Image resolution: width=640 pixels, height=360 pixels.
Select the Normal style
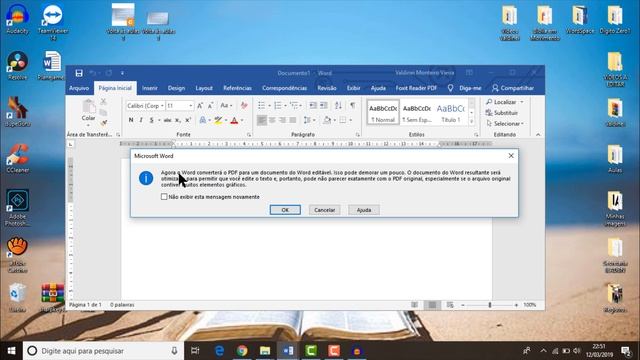(383, 112)
